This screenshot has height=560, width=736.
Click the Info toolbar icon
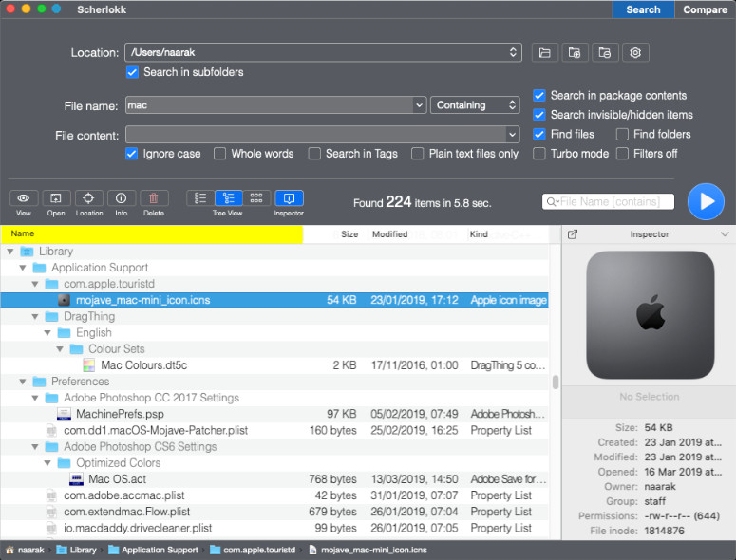point(122,198)
